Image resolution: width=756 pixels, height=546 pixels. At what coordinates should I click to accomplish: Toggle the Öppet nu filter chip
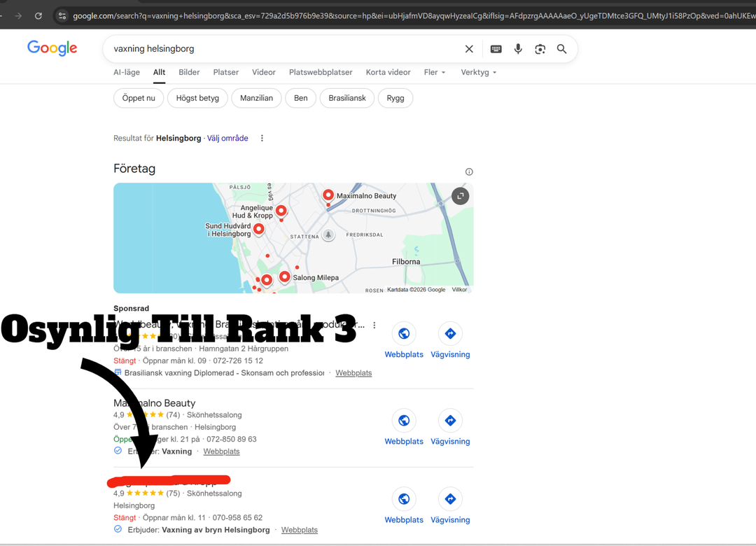point(139,99)
